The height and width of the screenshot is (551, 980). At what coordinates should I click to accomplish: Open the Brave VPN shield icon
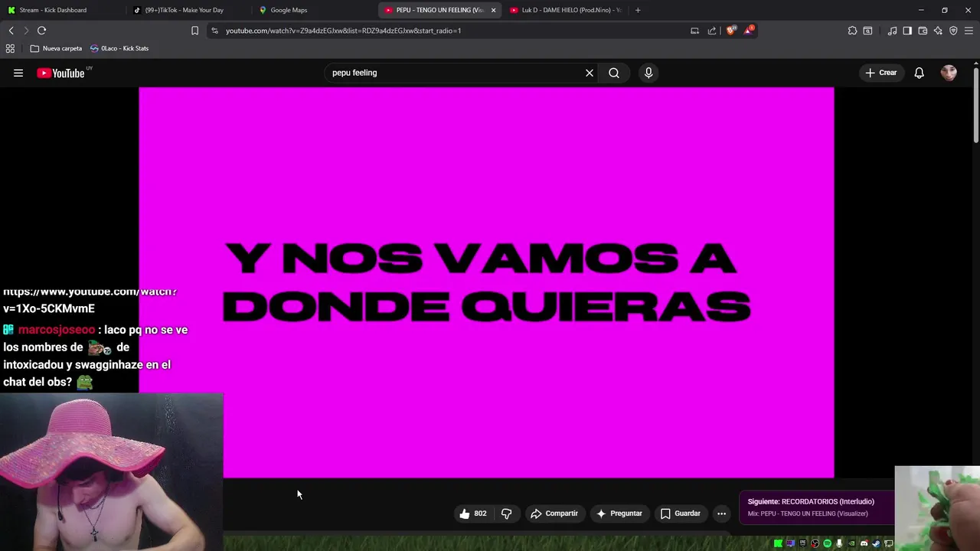[x=953, y=31]
